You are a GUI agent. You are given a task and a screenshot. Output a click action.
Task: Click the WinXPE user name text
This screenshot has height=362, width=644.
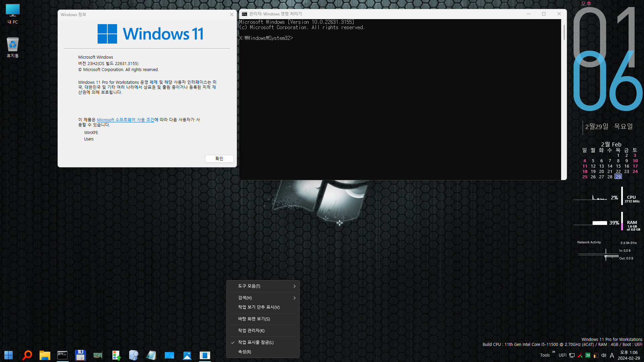91,133
